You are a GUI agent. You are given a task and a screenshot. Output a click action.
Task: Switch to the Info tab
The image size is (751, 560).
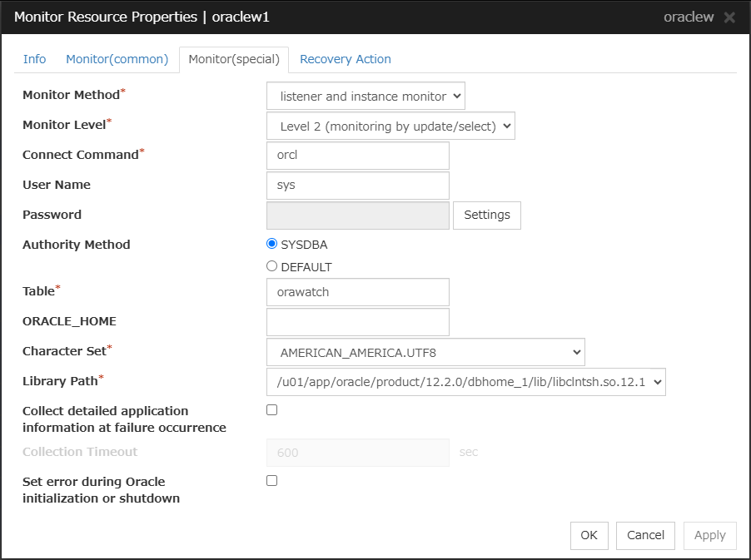tap(34, 59)
